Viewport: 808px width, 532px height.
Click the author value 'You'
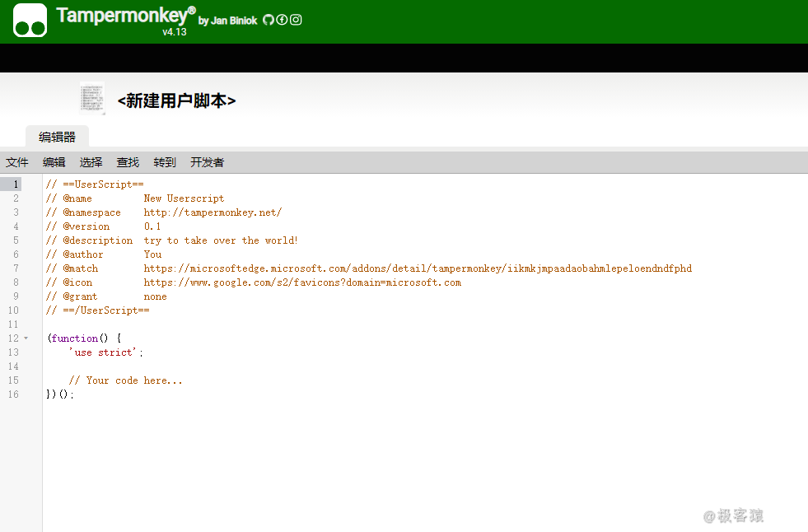pos(152,254)
